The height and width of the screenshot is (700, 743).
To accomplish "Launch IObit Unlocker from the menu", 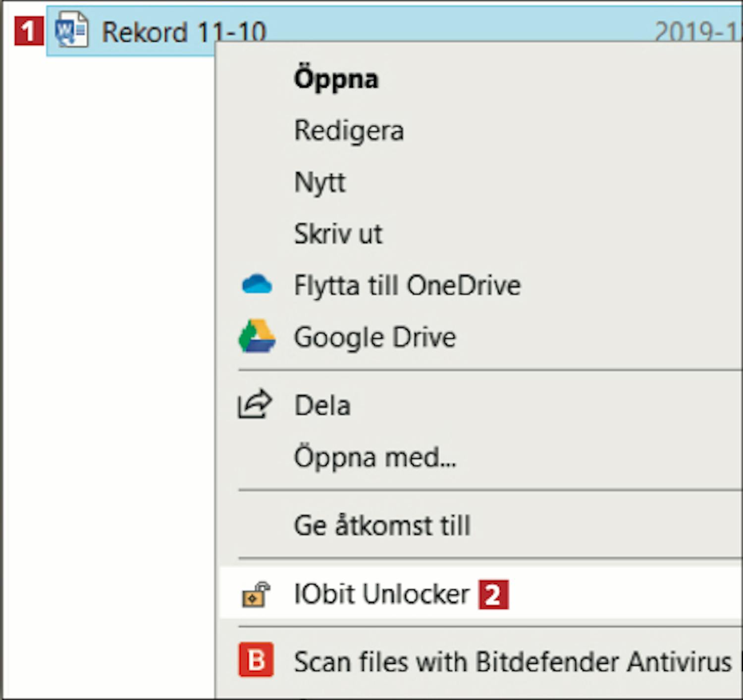I will point(381,594).
